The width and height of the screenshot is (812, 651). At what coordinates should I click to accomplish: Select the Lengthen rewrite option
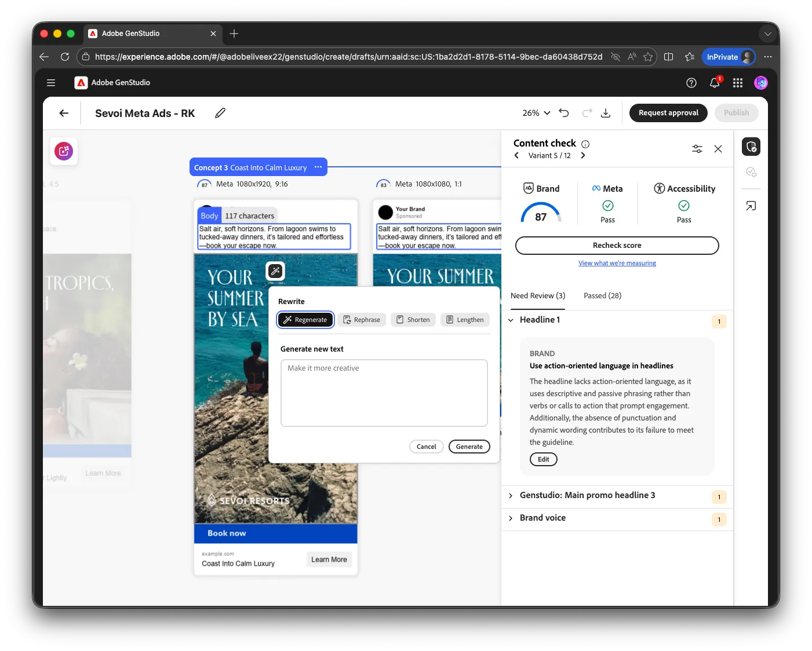465,320
